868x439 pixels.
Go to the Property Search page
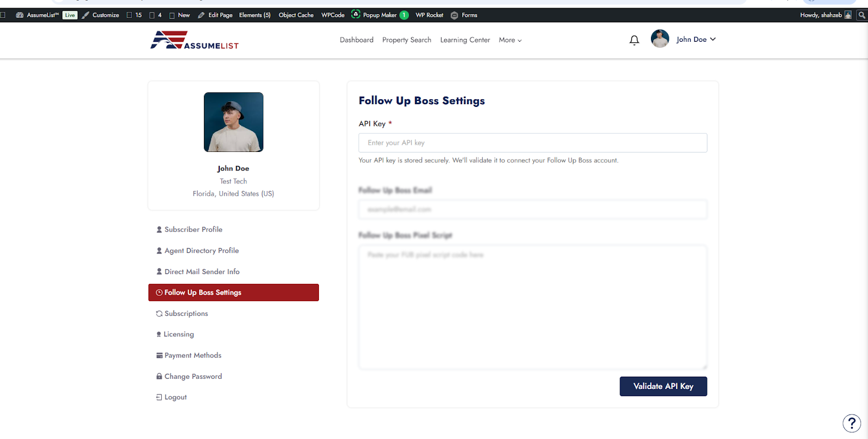click(407, 40)
